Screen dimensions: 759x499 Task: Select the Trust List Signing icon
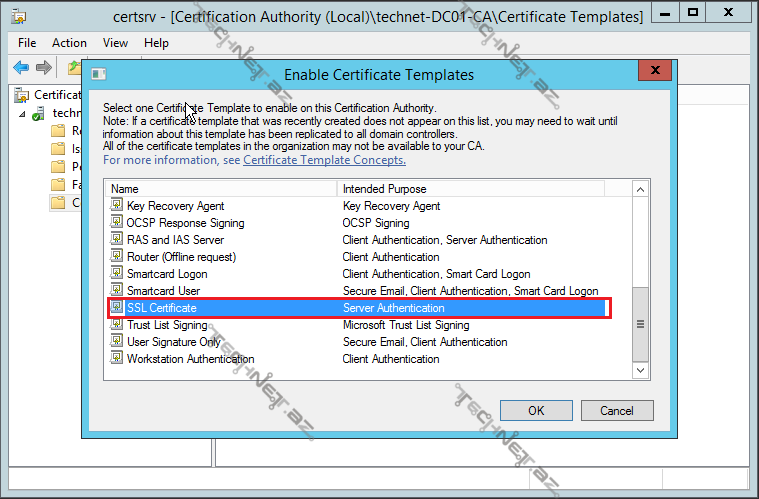click(x=116, y=325)
